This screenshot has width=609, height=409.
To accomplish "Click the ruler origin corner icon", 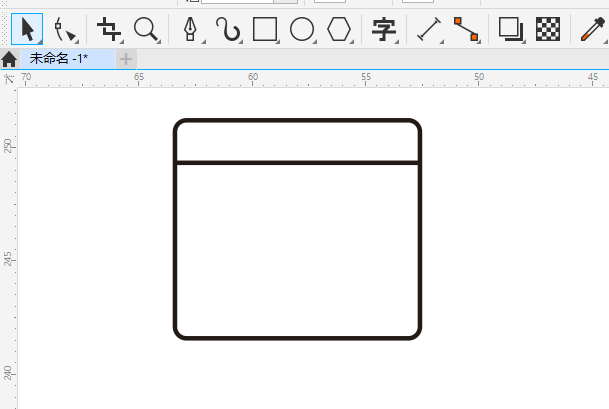I will (x=9, y=79).
